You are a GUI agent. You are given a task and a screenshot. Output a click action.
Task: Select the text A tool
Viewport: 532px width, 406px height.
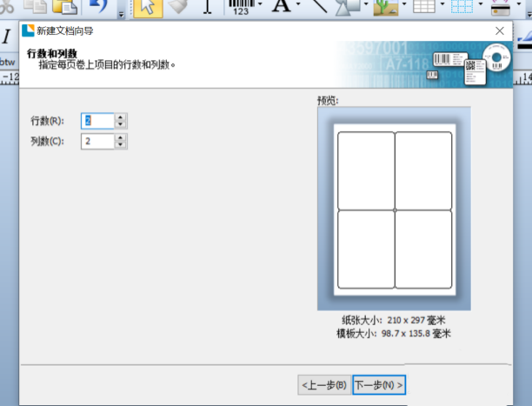point(282,6)
